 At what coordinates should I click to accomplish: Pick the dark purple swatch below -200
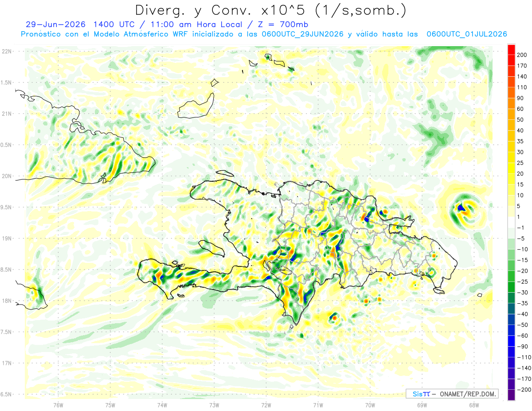click(512, 395)
